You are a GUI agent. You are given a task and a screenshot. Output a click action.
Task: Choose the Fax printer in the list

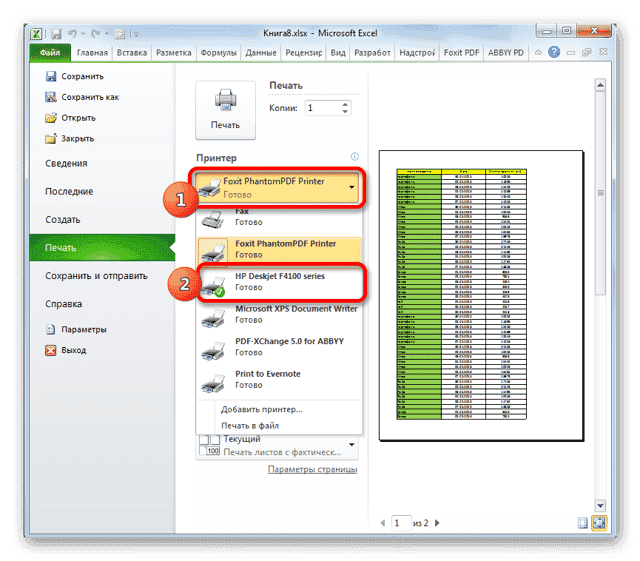(x=279, y=218)
